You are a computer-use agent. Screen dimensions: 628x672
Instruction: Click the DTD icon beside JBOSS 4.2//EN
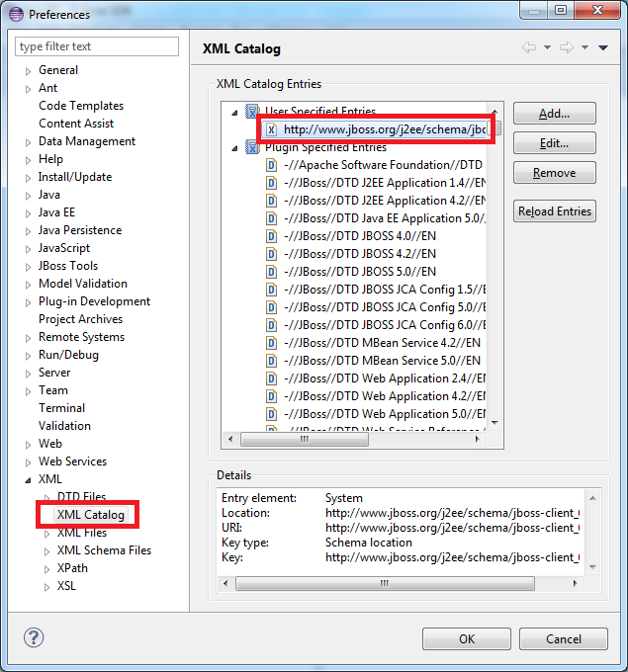(271, 254)
